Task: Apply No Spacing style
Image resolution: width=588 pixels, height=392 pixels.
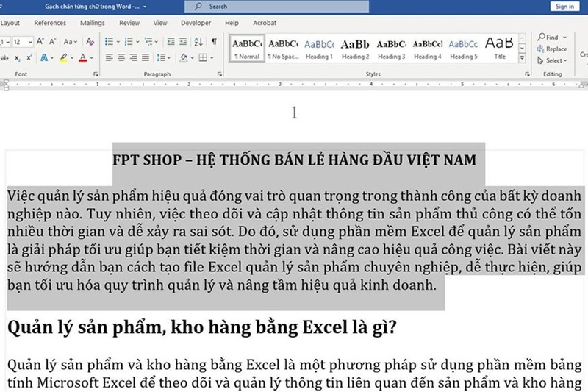Action: tap(283, 49)
